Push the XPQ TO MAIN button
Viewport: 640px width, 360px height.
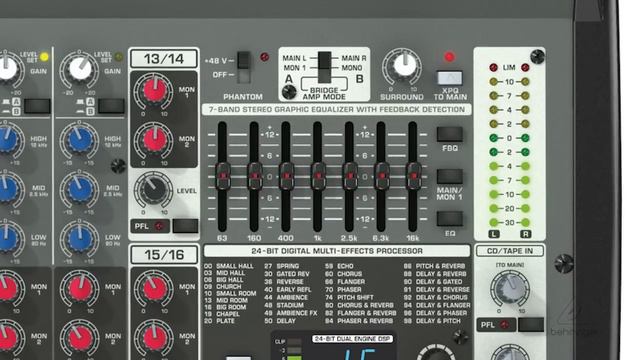pos(449,78)
